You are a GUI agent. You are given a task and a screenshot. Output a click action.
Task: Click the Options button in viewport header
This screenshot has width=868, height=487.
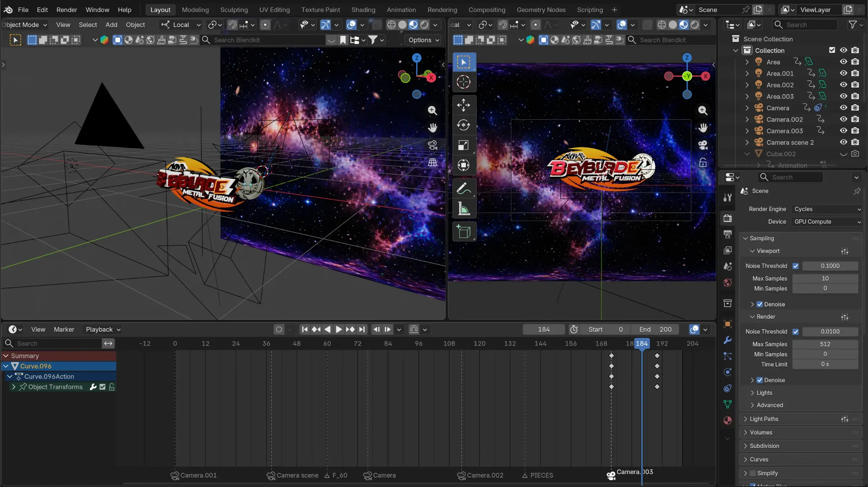(423, 40)
